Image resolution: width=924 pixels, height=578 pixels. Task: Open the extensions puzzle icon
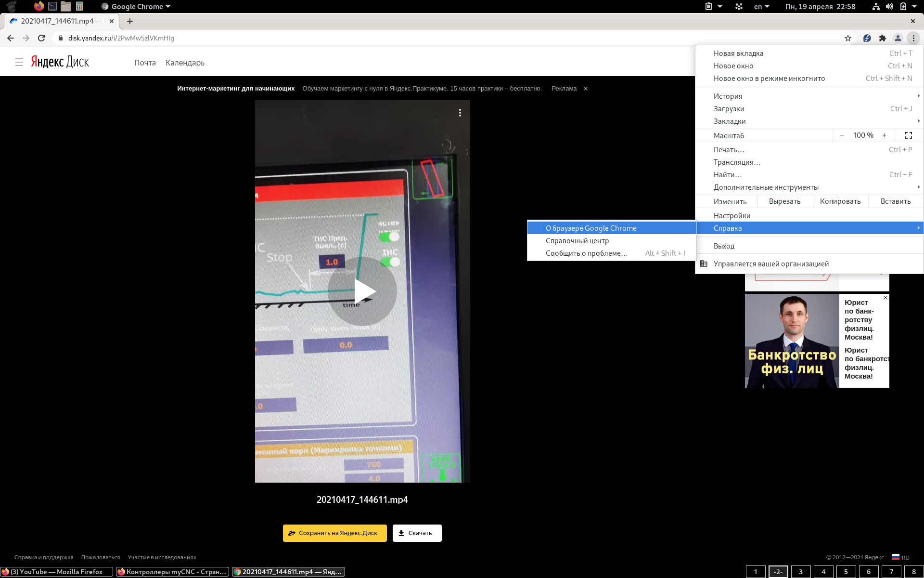pos(882,38)
